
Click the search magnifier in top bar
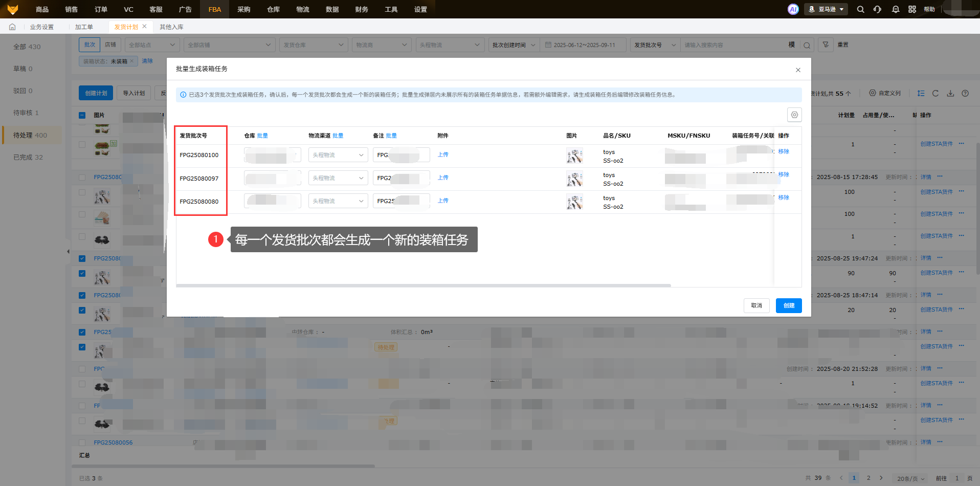pos(860,9)
